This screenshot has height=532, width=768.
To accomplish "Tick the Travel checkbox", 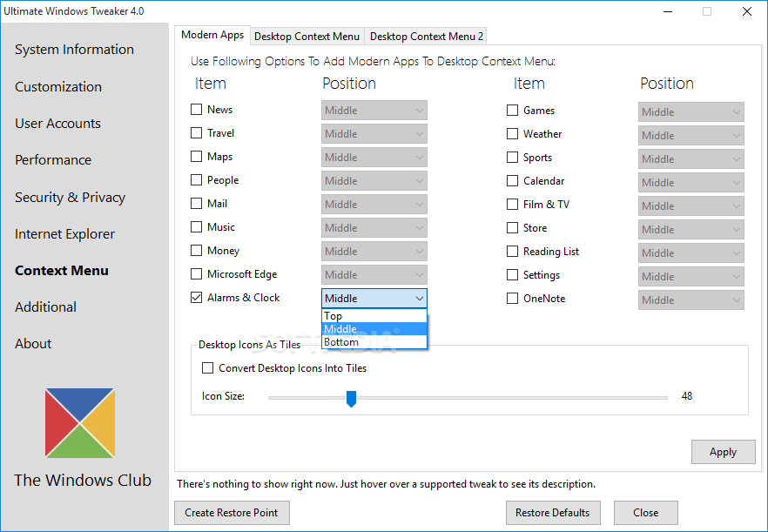I will click(x=197, y=132).
